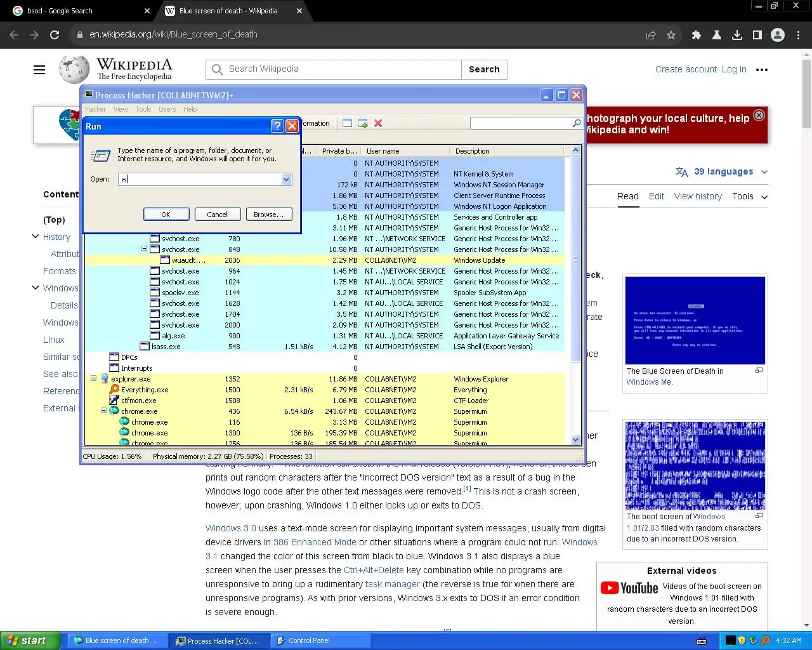Click Cancel in the Run dialog

(x=218, y=215)
